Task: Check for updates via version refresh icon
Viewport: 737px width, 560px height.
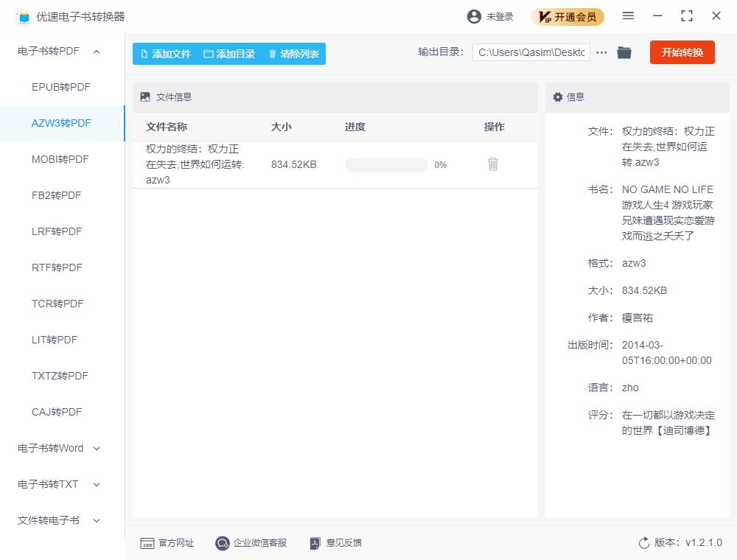Action: point(644,543)
